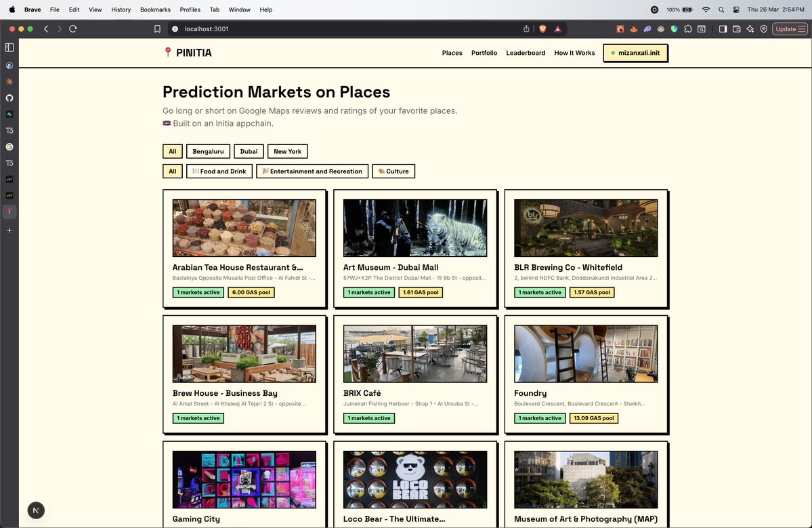Click the browser forward arrow
Viewport: 812px width, 528px height.
coord(59,29)
